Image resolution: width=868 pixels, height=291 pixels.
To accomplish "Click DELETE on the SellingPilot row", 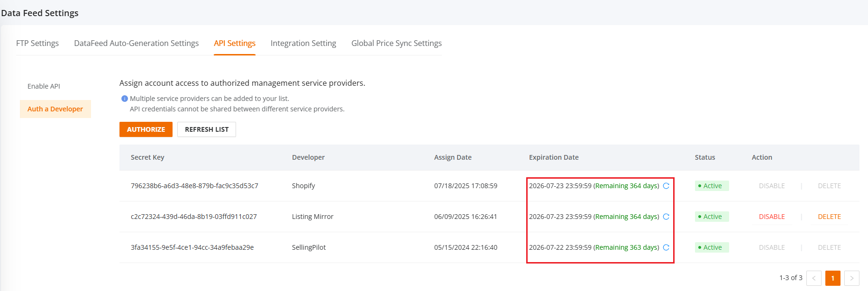I will [x=829, y=247].
